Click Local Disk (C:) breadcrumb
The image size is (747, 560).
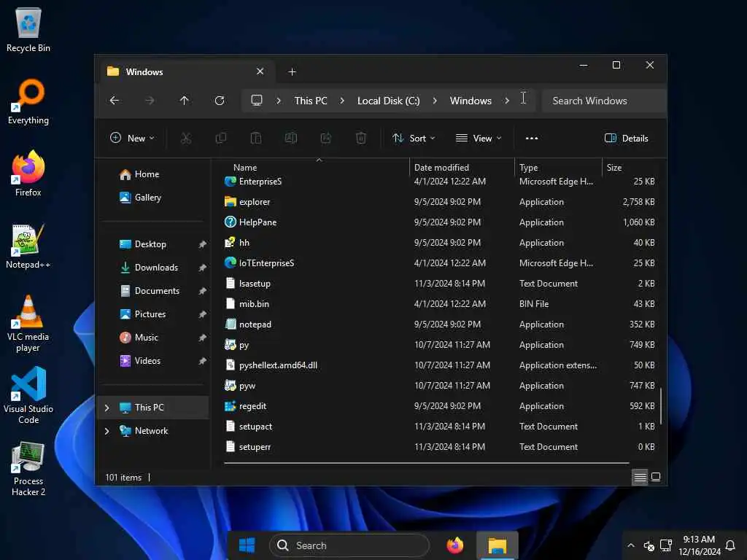click(388, 101)
